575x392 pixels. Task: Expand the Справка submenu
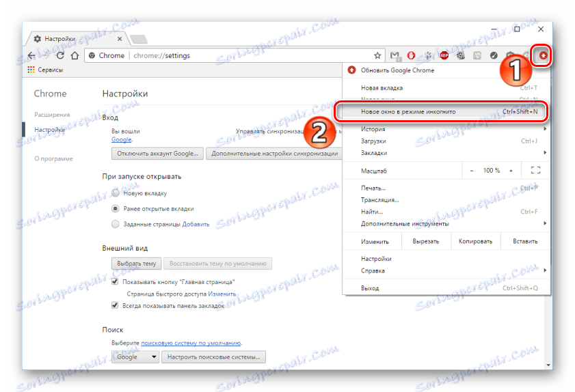pos(446,270)
